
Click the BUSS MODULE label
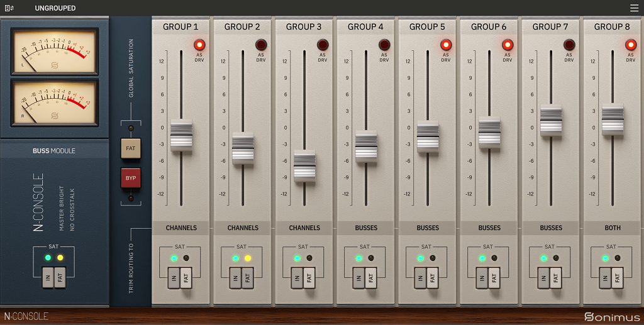coord(54,151)
